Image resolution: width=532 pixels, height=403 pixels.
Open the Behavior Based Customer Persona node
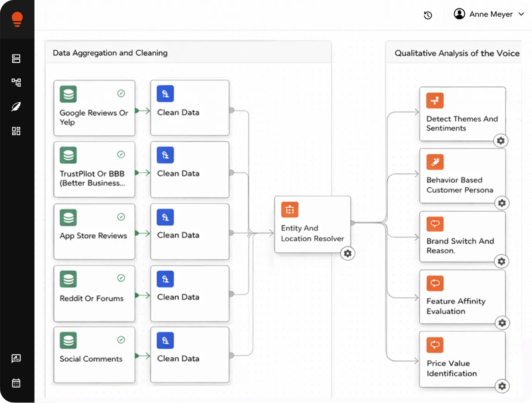462,177
